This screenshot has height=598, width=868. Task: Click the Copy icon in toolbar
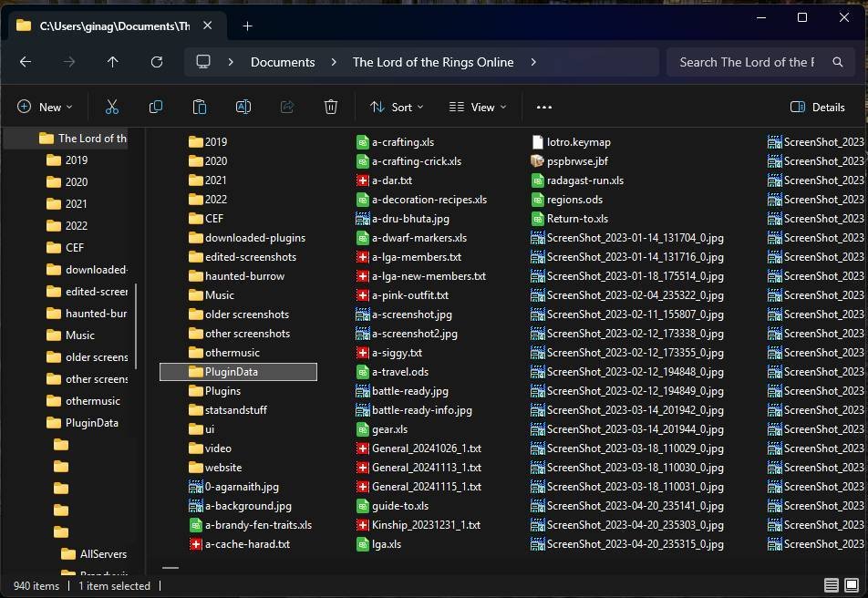click(x=156, y=107)
